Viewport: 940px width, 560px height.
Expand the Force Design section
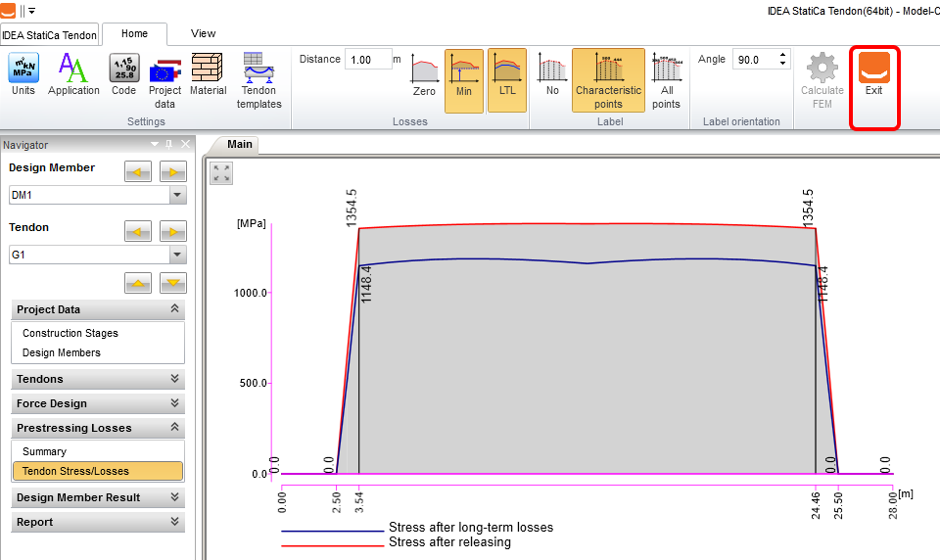(98, 403)
